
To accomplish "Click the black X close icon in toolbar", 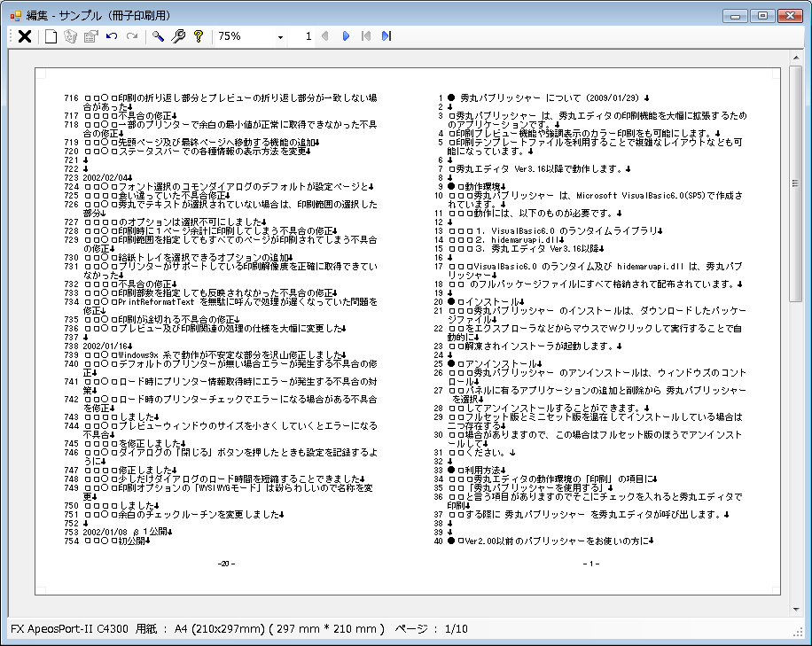I will click(x=25, y=36).
